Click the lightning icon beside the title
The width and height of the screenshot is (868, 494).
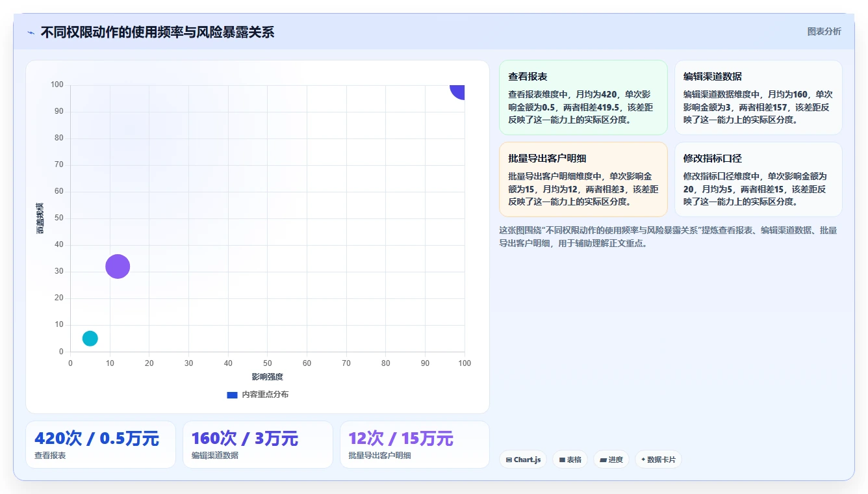(x=31, y=32)
